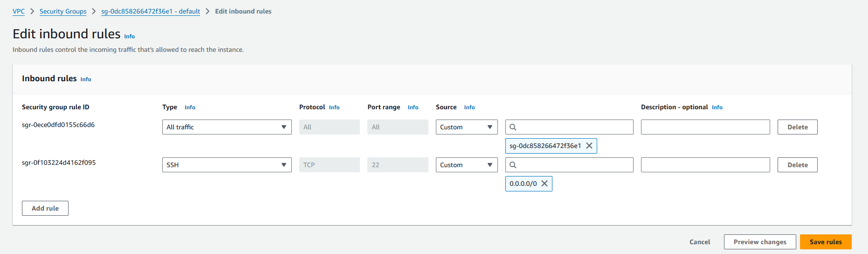Click the disabled Port range field showing 22
The image size is (868, 254).
tap(398, 165)
